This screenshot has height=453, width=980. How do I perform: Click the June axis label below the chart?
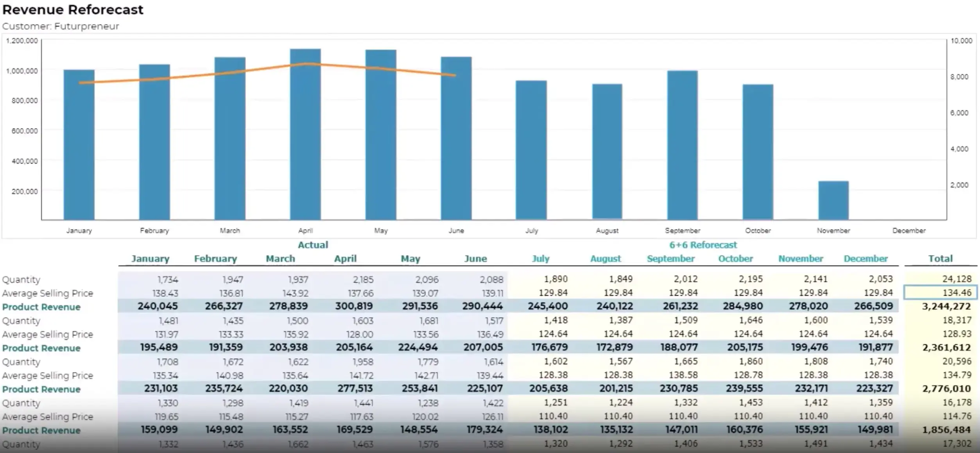point(456,230)
